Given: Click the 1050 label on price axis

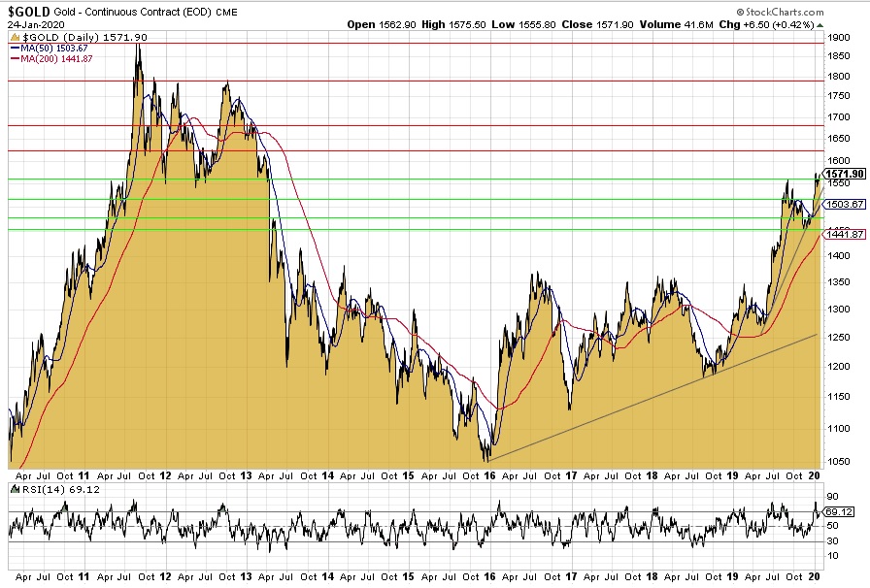Looking at the screenshot, I should tap(838, 463).
